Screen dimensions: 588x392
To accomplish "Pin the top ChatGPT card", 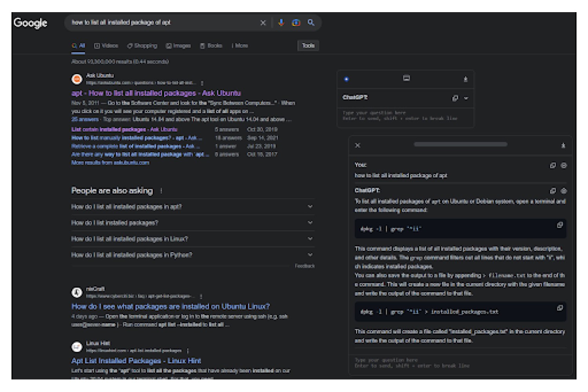I will coord(466,79).
